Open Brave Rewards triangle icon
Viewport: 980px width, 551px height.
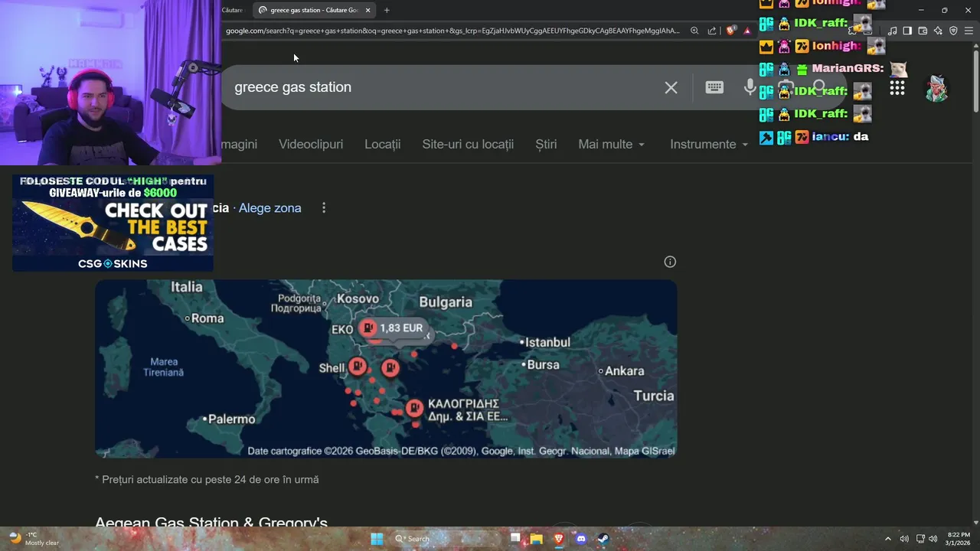coord(747,31)
